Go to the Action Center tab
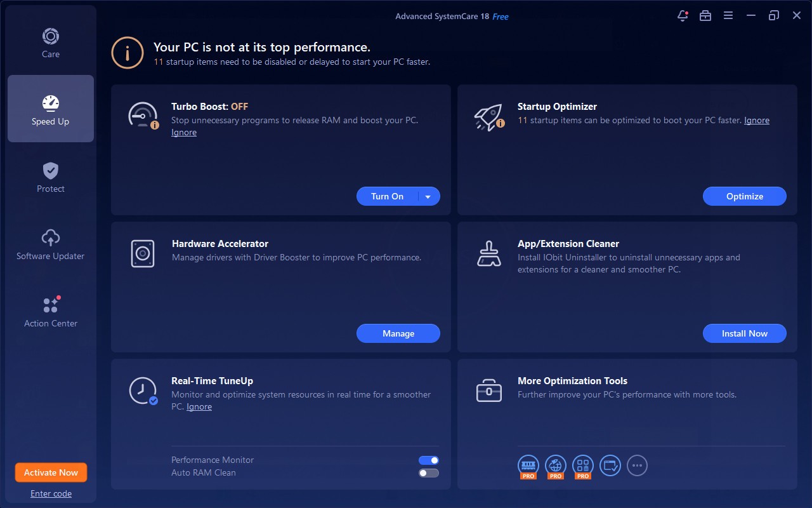812x508 pixels. (x=51, y=311)
